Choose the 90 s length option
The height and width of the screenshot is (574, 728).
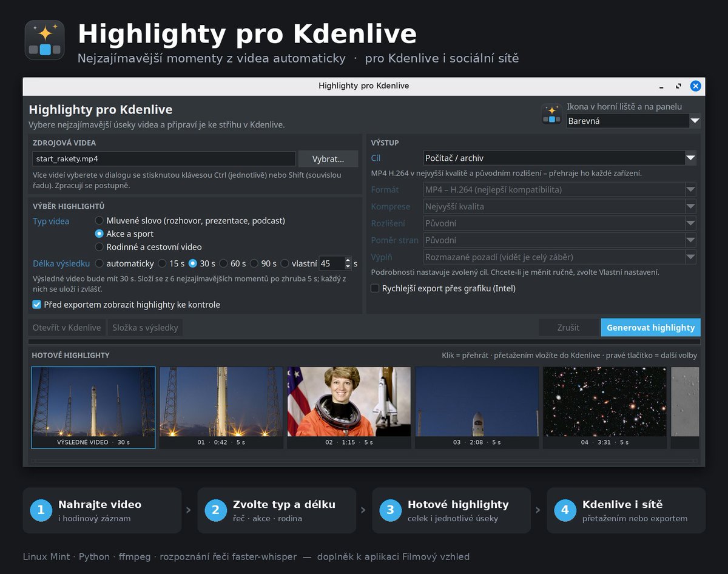tap(263, 263)
